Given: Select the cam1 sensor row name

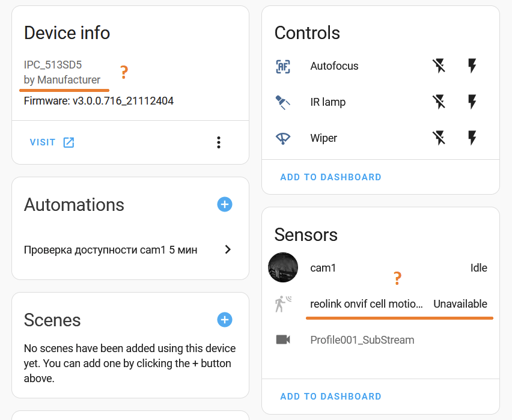Looking at the screenshot, I should 323,268.
